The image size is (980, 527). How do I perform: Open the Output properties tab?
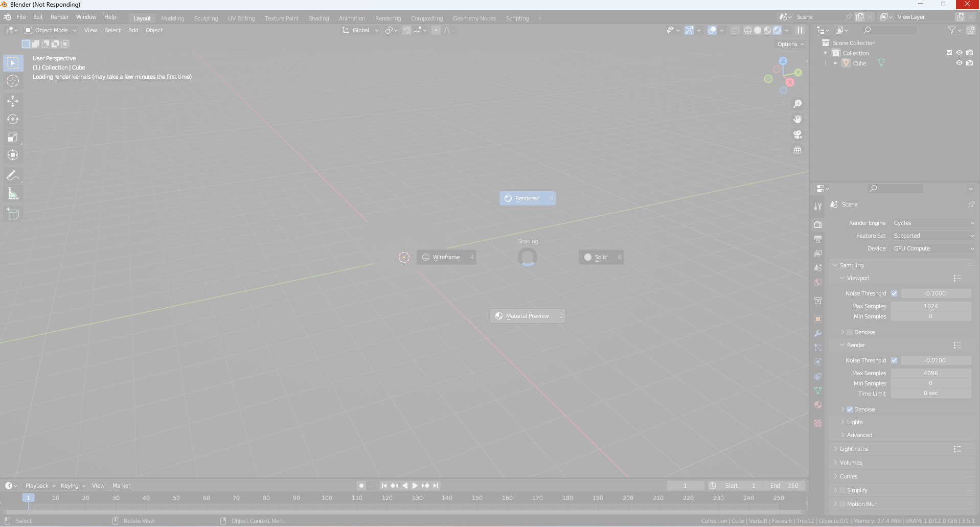point(818,239)
